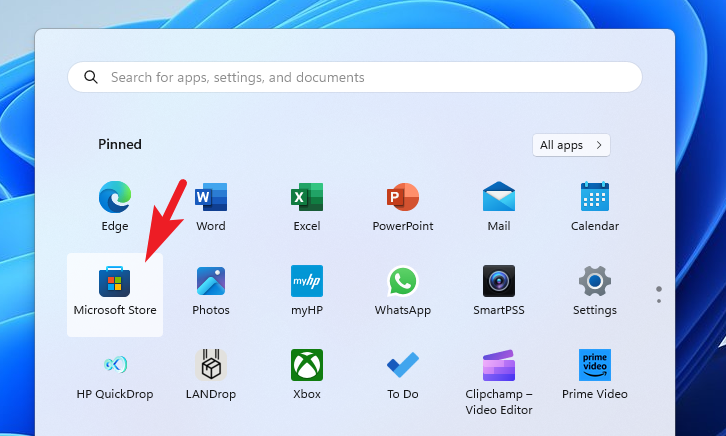Click the Start menu search field

(355, 77)
